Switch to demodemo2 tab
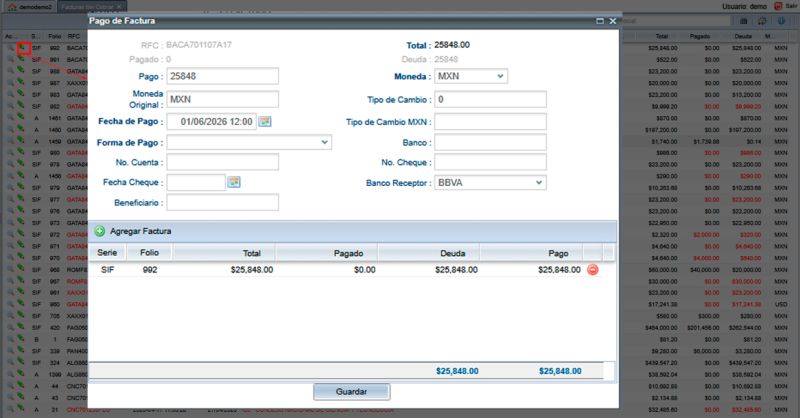This screenshot has height=418, width=800. tap(30, 7)
